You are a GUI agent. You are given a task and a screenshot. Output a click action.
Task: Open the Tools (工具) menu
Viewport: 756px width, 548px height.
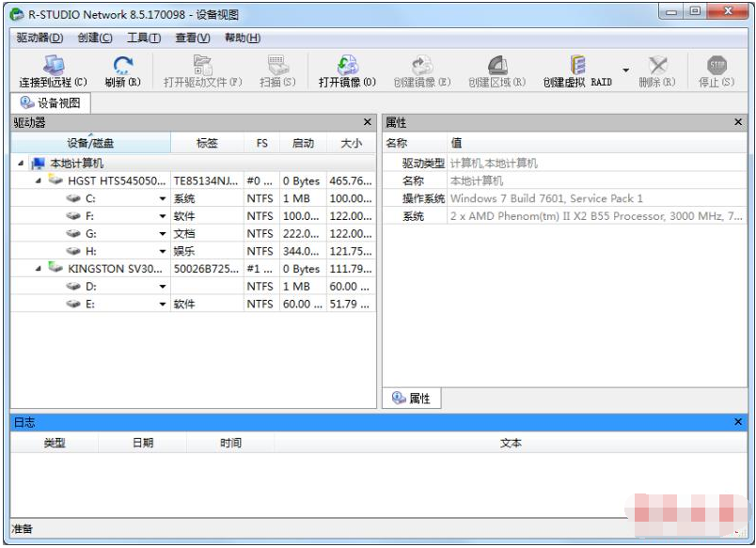tap(144, 38)
